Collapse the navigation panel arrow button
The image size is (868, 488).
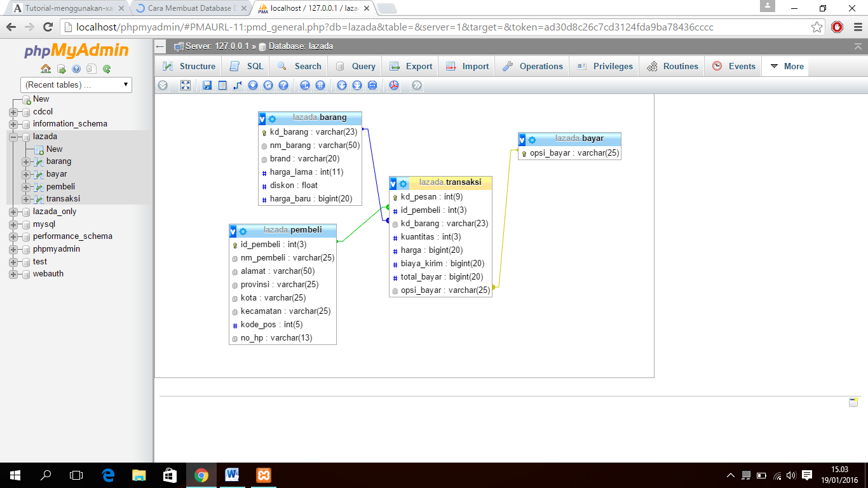click(160, 46)
